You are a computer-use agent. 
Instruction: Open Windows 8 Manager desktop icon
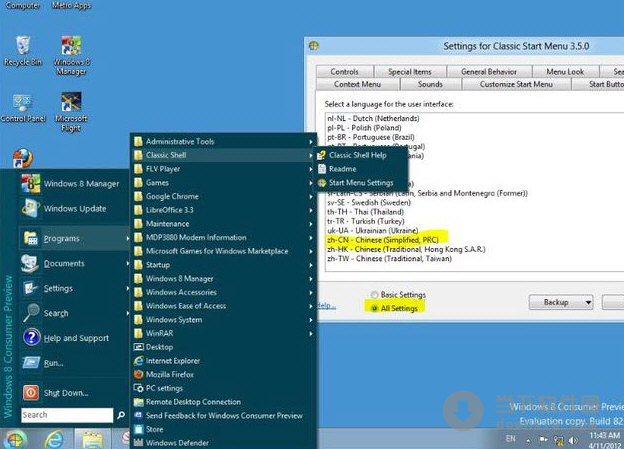[71, 55]
